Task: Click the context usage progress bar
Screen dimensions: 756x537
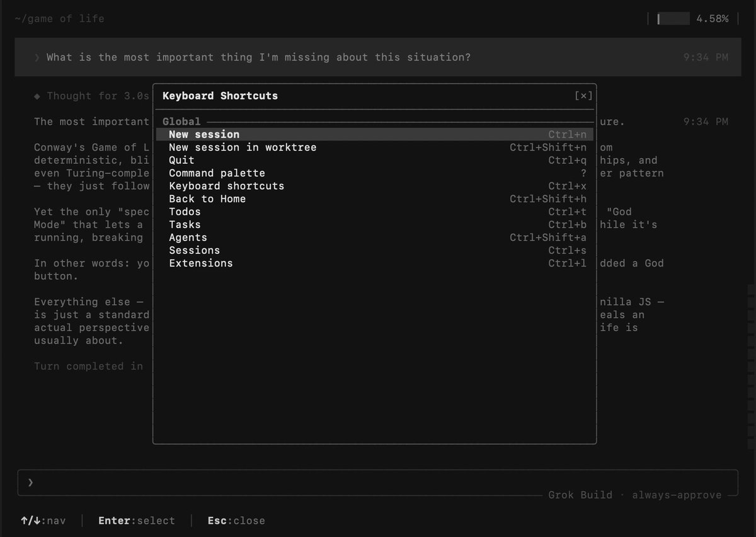Action: (673, 19)
